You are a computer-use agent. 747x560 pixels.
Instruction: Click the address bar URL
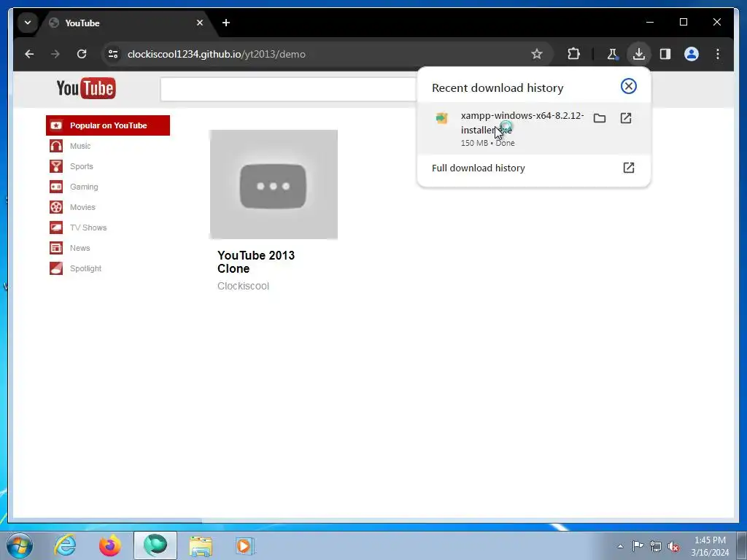216,54
